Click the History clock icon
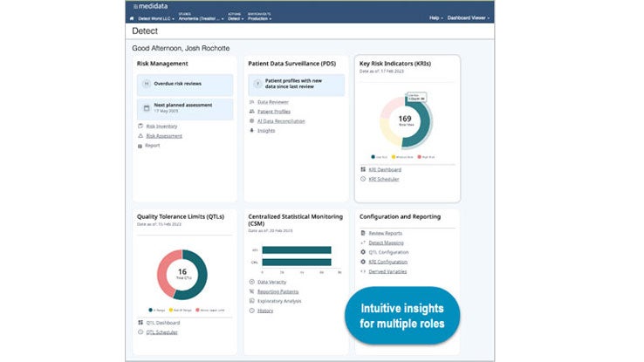The width and height of the screenshot is (644, 362). (252, 311)
